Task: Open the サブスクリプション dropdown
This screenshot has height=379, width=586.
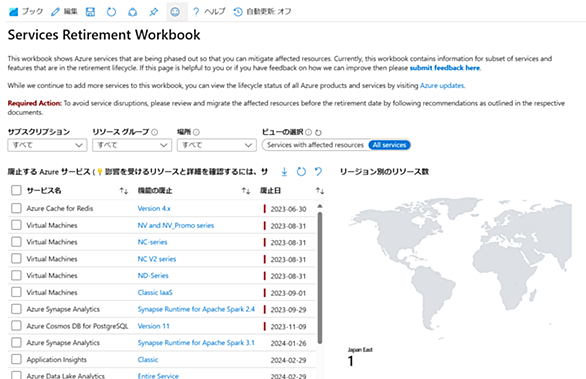Action: pyautogui.click(x=47, y=145)
